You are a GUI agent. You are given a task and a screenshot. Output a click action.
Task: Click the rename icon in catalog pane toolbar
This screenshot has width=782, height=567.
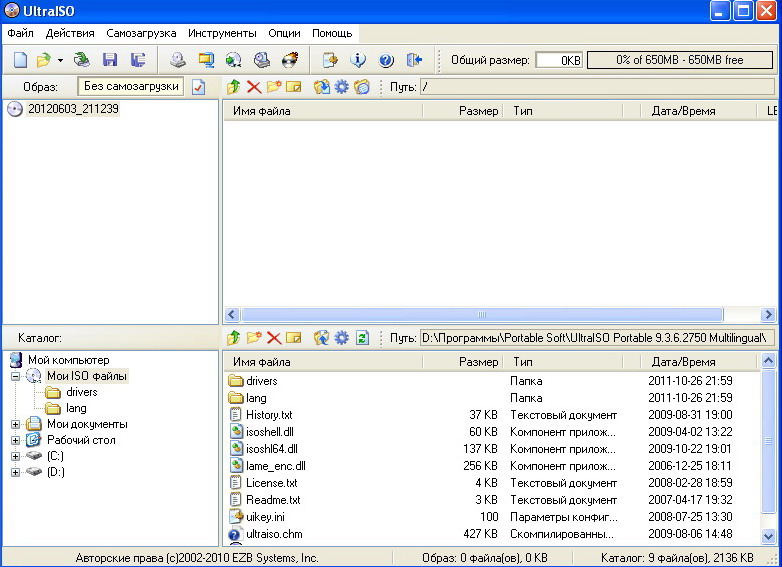coord(294,338)
